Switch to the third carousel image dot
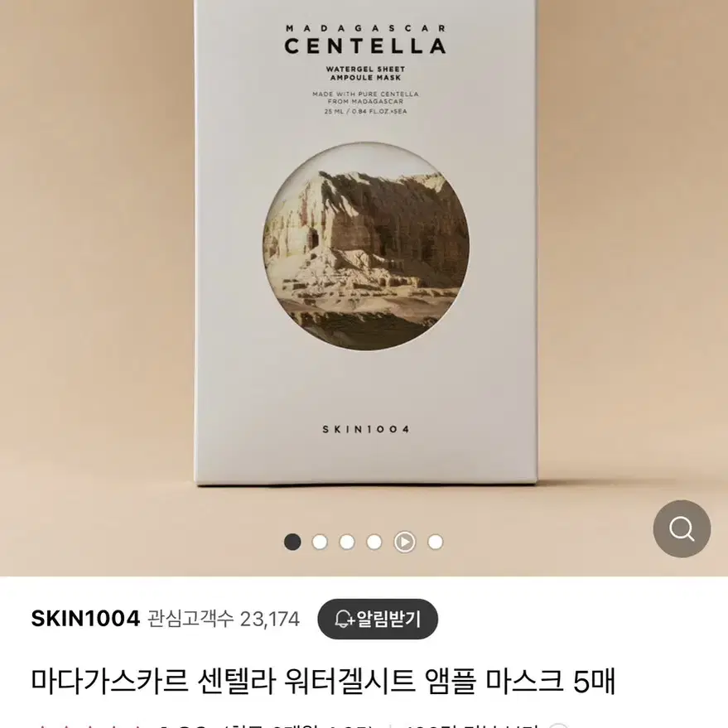 [347, 542]
